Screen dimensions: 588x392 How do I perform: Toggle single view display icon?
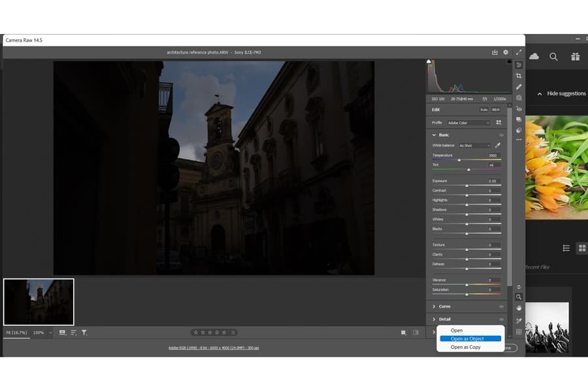pos(404,333)
